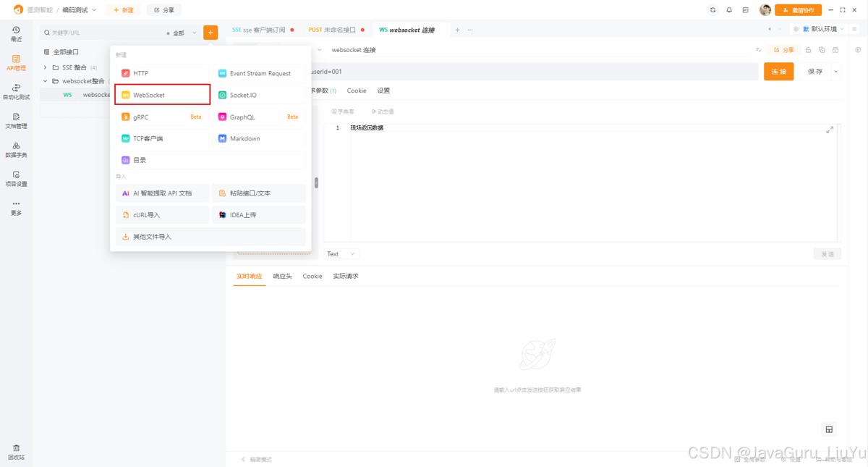Open the Text message type dropdown
The width and height of the screenshot is (868, 467).
[341, 253]
